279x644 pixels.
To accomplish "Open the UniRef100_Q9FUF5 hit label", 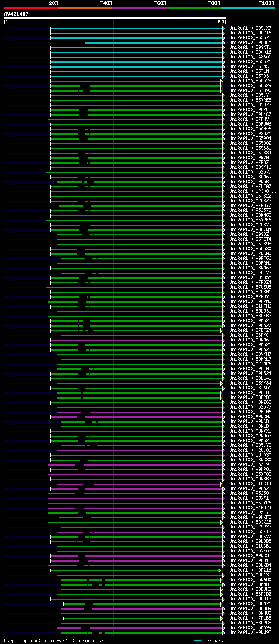I will point(250,43).
